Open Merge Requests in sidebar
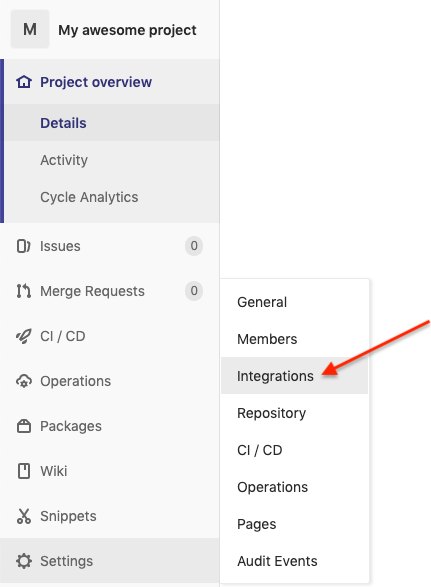The width and height of the screenshot is (431, 587). click(x=92, y=291)
